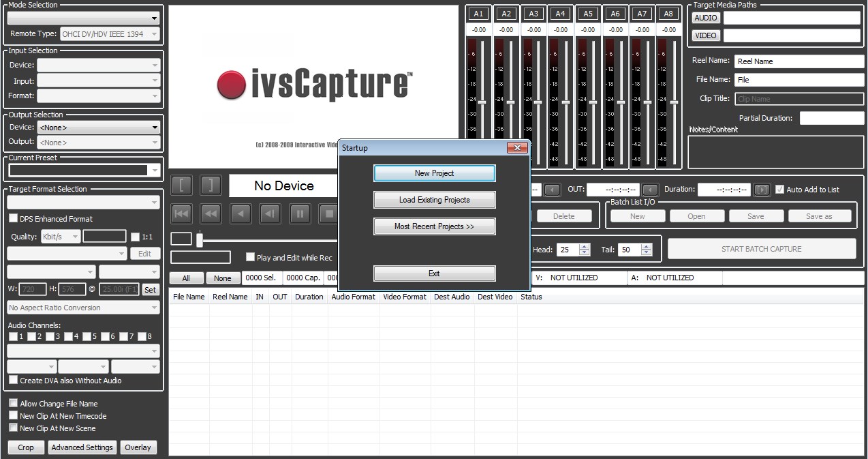Open the Advanced Settings button
The width and height of the screenshot is (868, 459).
[x=82, y=447]
